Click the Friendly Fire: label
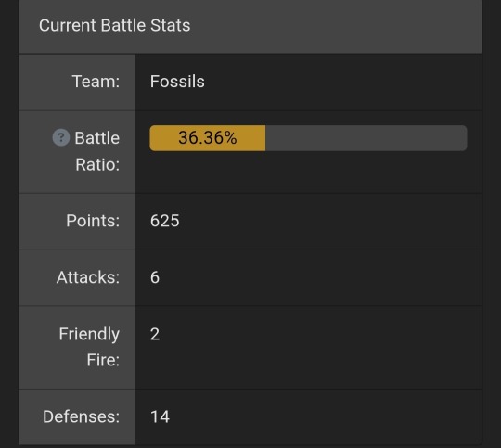This screenshot has width=501, height=448. point(89,347)
